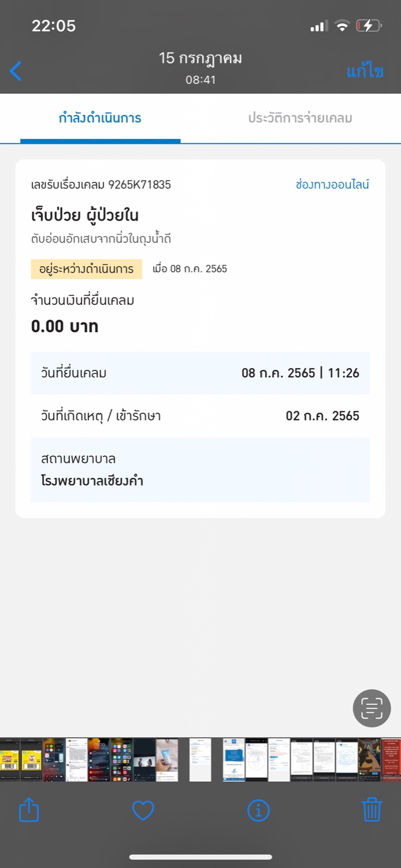Tap the โรงพยาบาลเชียงคำ hospital row
This screenshot has height=868, width=401.
point(200,470)
